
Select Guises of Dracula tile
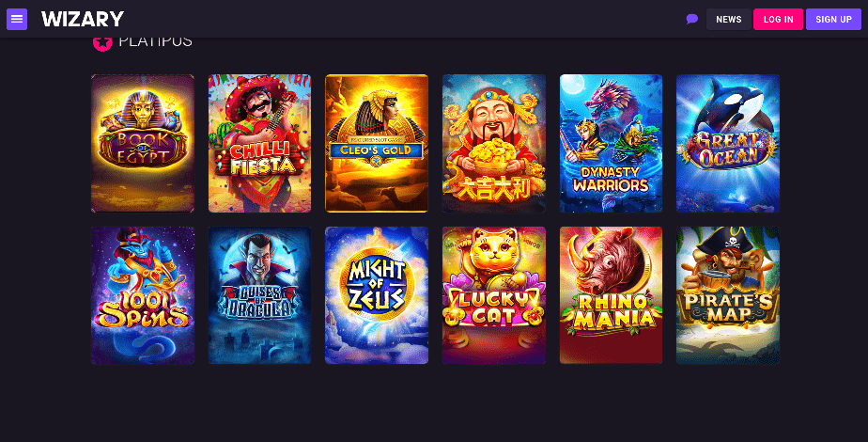coord(259,295)
